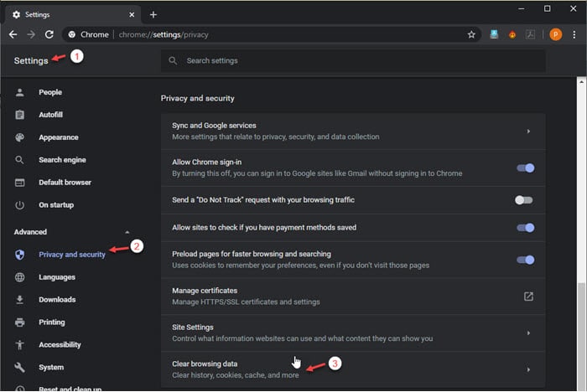Click Clear browsing data text
The width and height of the screenshot is (587, 392).
point(205,364)
